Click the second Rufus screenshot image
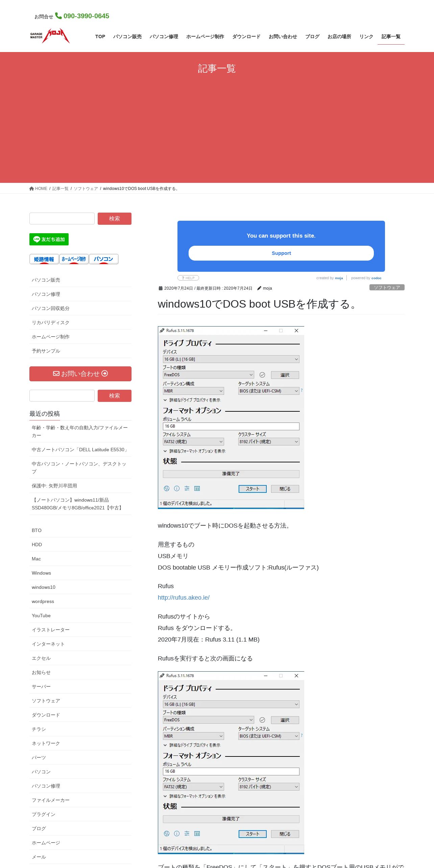 tap(231, 763)
